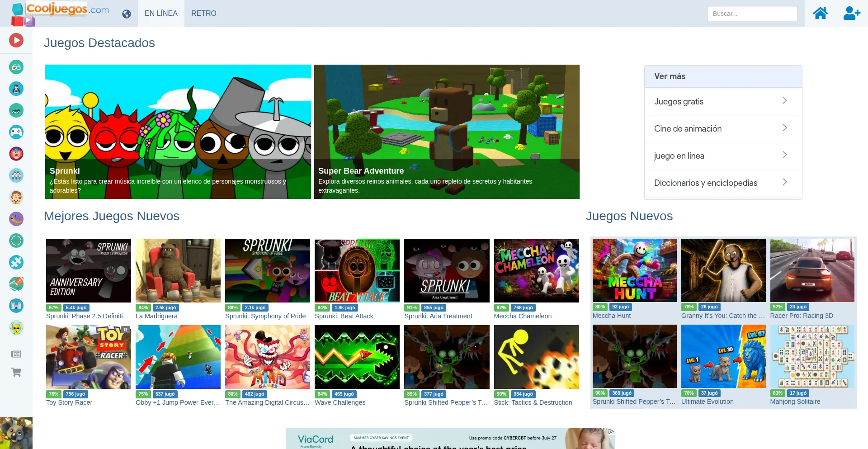This screenshot has height=449, width=868.
Task: Open the Super Bear Adventure featured banner
Action: click(x=447, y=132)
